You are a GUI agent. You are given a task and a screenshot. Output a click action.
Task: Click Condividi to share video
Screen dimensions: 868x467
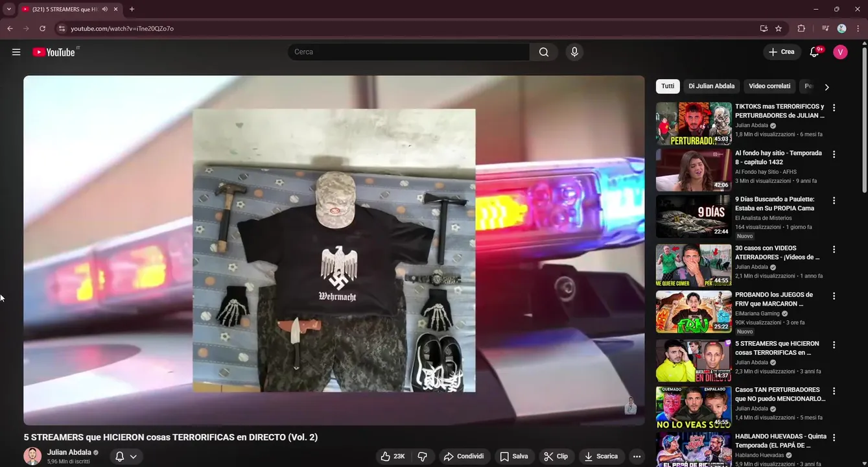coord(464,457)
